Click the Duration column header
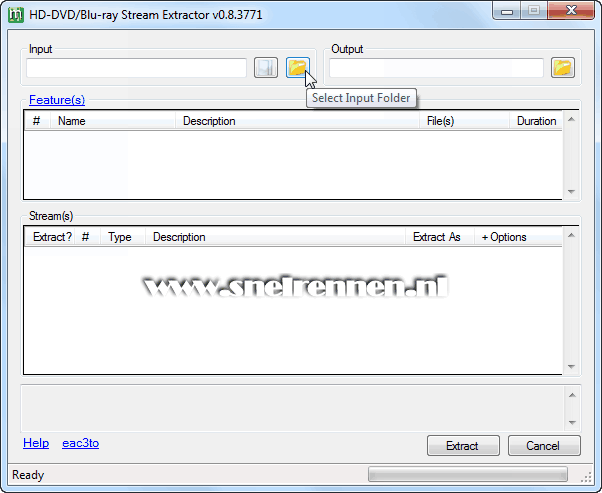602x493 pixels. [x=536, y=121]
